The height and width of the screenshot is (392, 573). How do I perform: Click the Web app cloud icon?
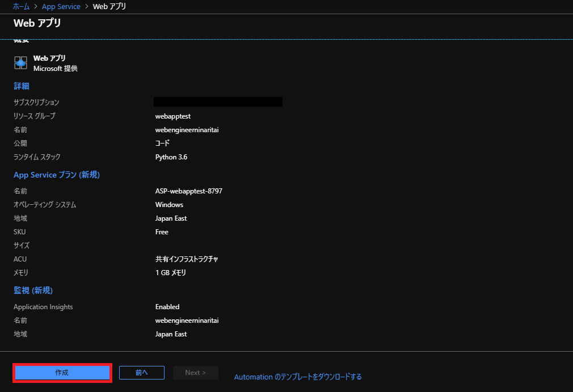click(x=20, y=63)
